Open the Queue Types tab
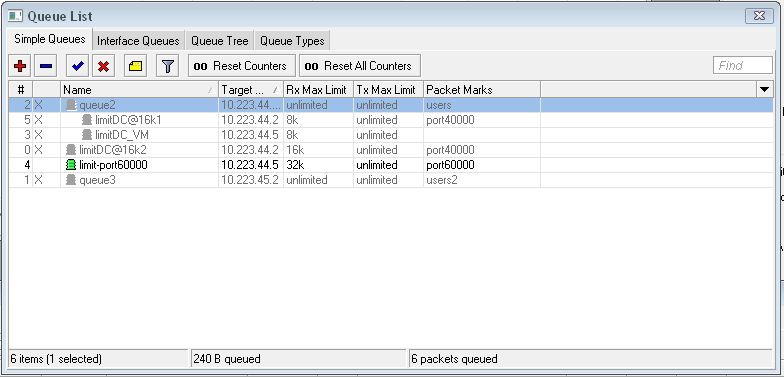Viewport: 784px width, 377px height. click(x=292, y=41)
